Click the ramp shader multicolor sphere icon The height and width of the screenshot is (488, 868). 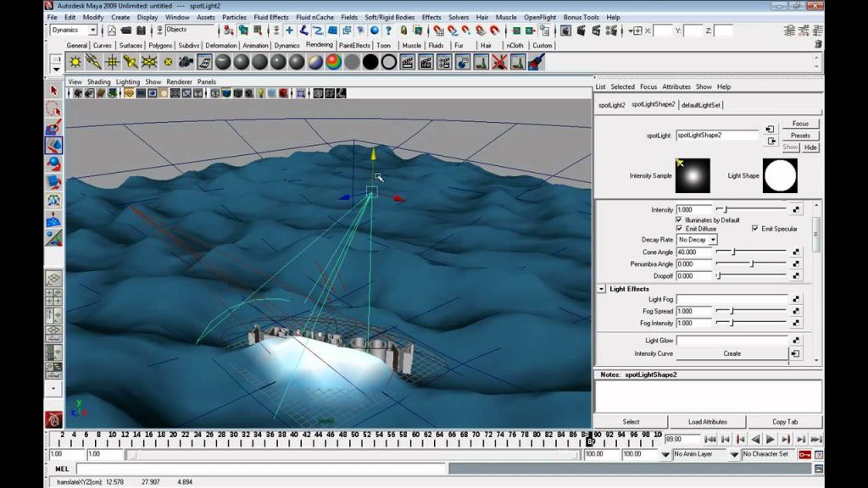(334, 62)
